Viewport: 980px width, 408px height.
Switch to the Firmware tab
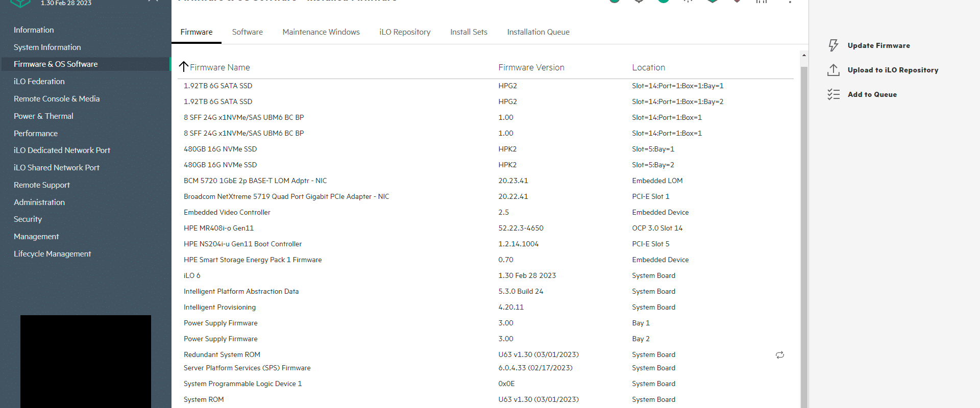[x=197, y=32]
